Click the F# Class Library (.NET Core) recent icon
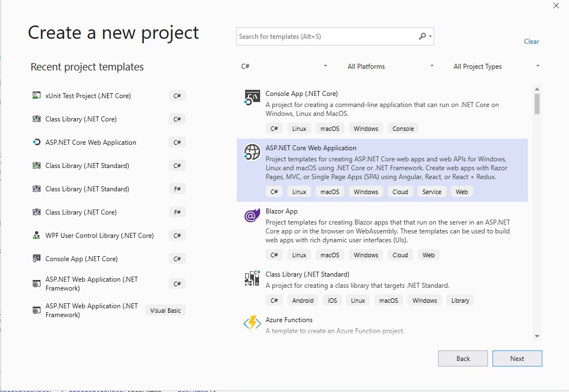The image size is (569, 392). coord(36,212)
